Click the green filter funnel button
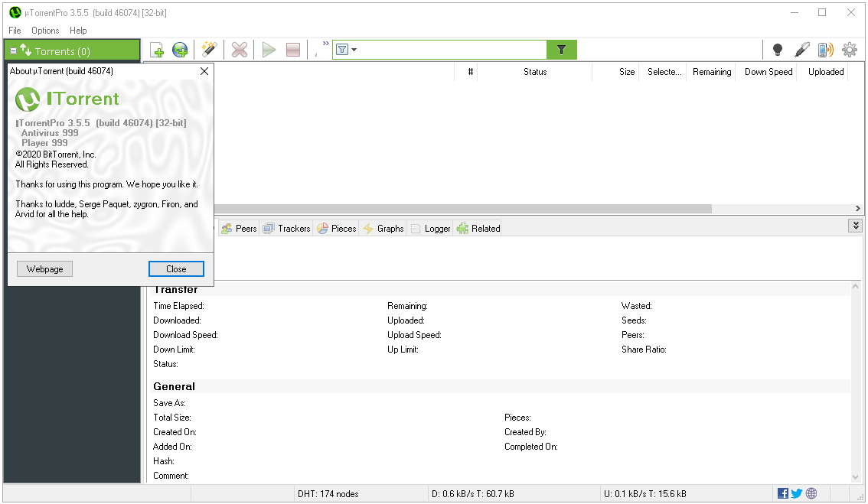The height and width of the screenshot is (504, 868). tap(561, 50)
